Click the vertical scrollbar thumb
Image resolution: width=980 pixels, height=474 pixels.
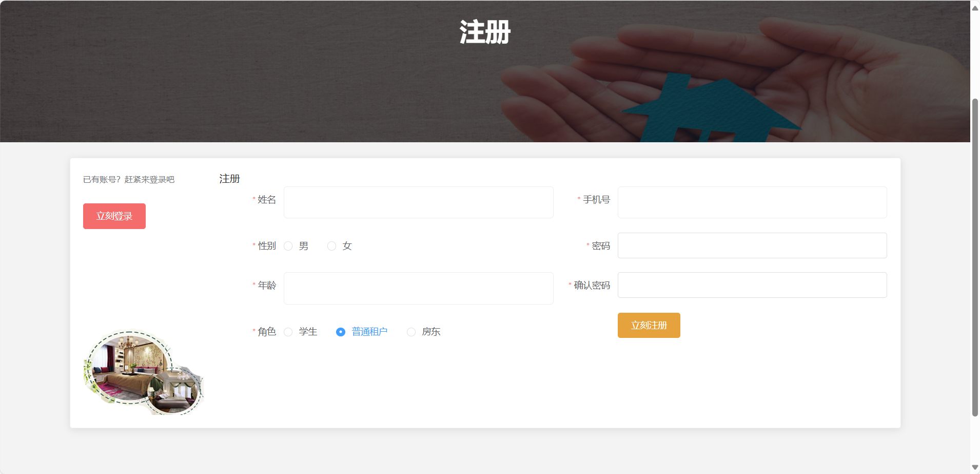point(975,257)
